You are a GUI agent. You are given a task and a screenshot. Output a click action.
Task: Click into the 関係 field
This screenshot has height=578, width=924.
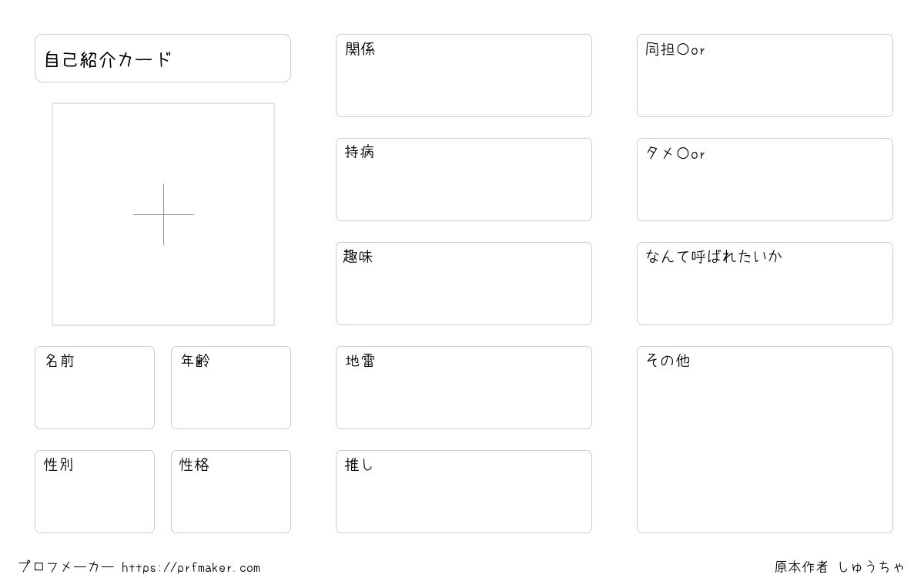(464, 76)
